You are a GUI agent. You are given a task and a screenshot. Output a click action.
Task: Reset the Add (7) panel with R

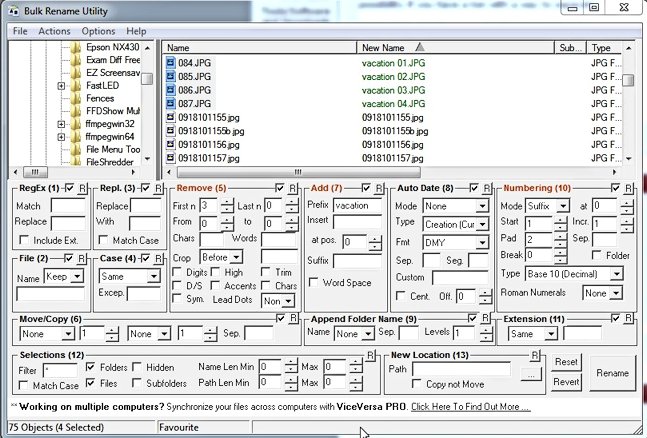[x=377, y=188]
